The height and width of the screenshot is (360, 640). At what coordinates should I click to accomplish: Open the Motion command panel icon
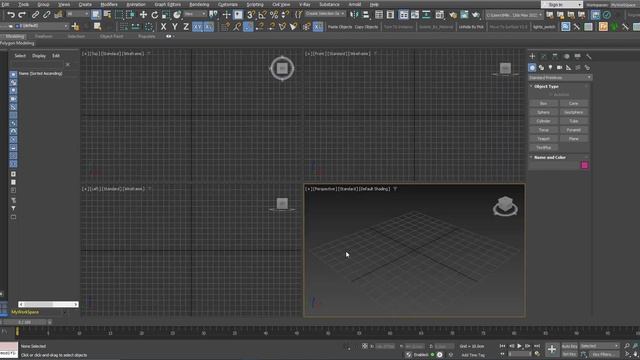click(x=566, y=56)
